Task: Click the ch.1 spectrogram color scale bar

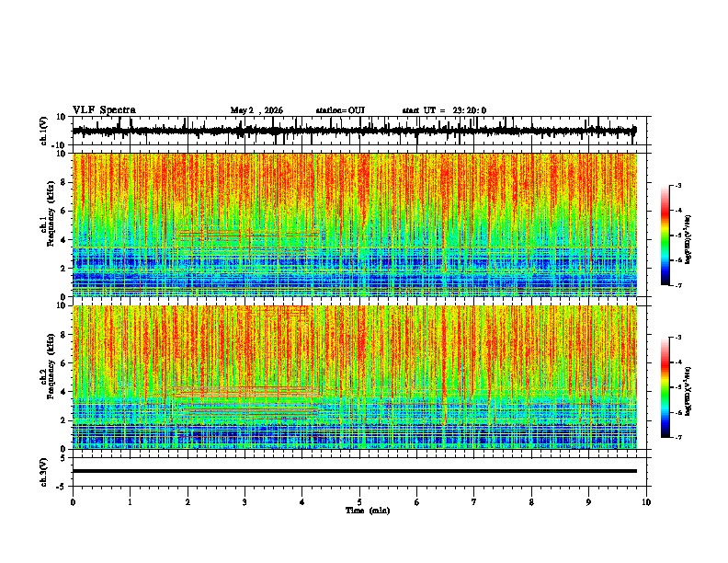Action: pyautogui.click(x=665, y=236)
